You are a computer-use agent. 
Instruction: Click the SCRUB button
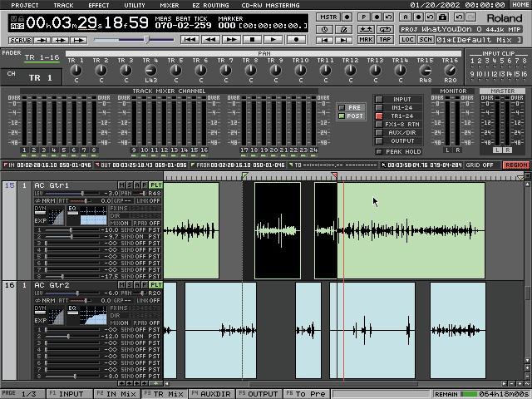21,40
